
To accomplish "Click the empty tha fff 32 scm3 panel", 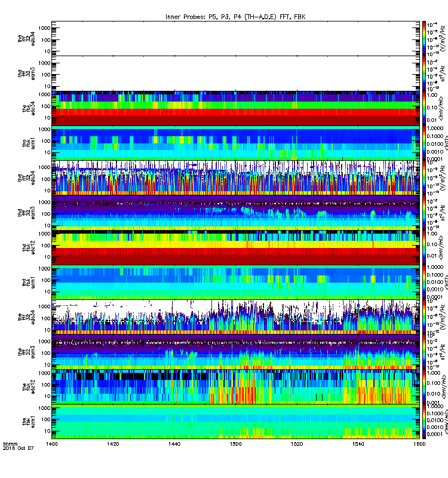I will tap(235, 73).
